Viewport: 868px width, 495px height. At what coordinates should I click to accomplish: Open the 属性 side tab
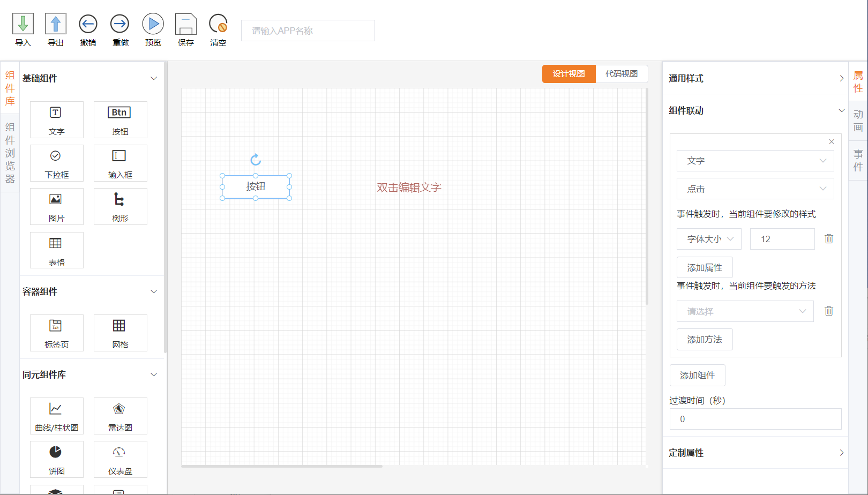pyautogui.click(x=858, y=82)
